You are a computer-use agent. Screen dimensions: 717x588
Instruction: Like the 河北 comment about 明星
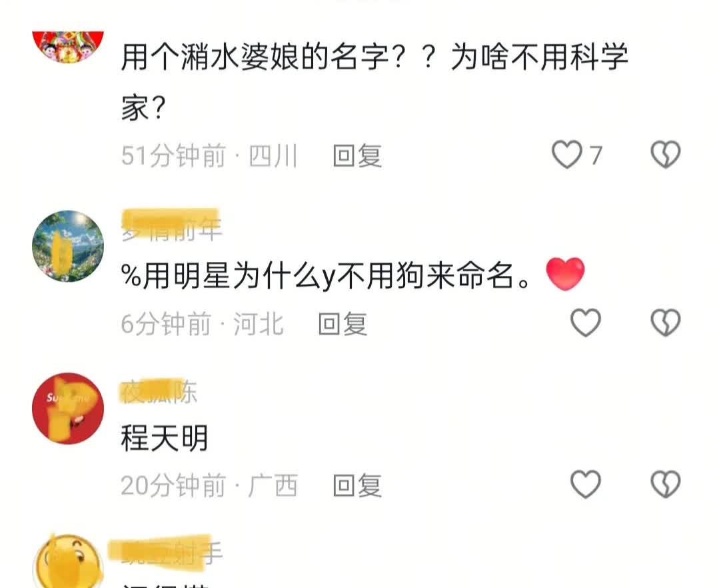pos(586,323)
